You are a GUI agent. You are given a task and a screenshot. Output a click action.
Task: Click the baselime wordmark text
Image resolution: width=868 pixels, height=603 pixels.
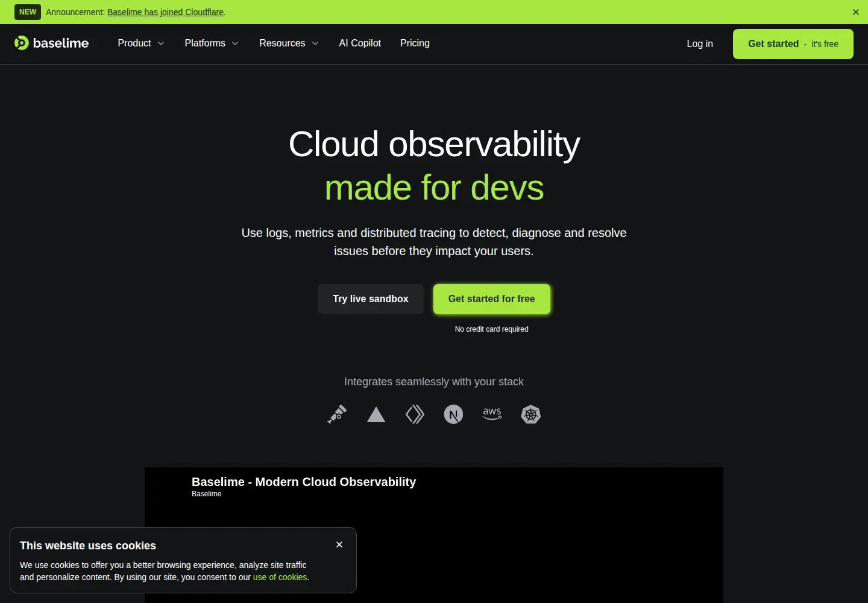(61, 43)
